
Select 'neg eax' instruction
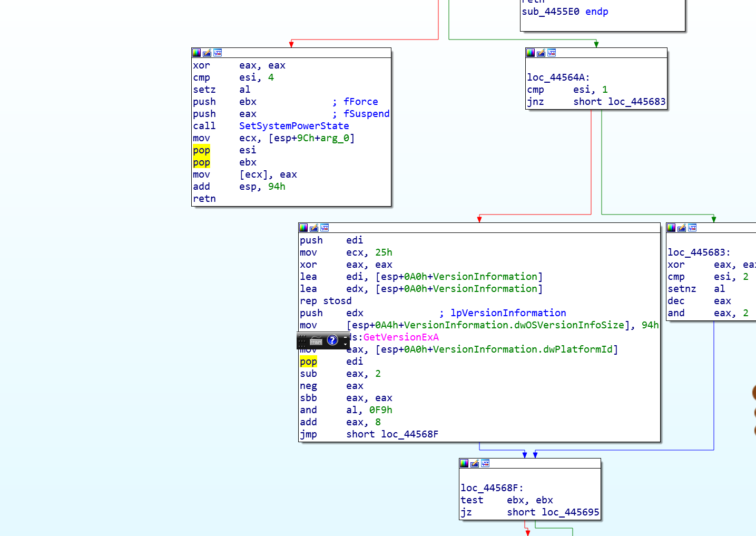tap(331, 386)
